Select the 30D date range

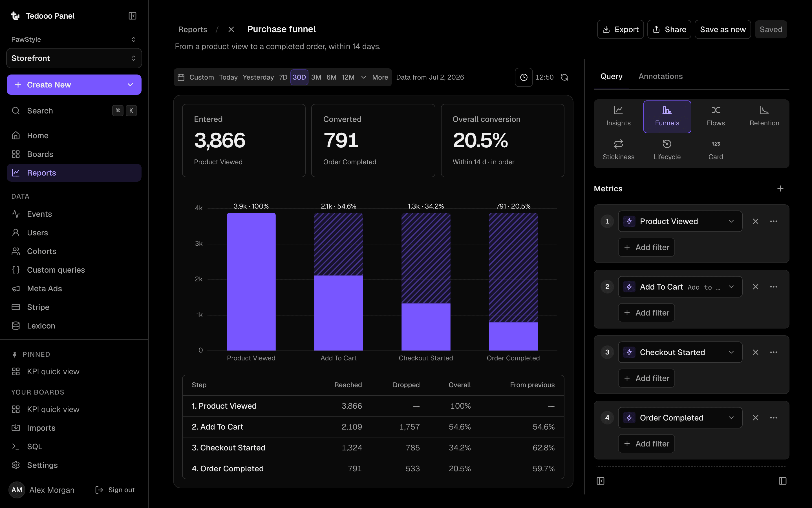point(299,77)
